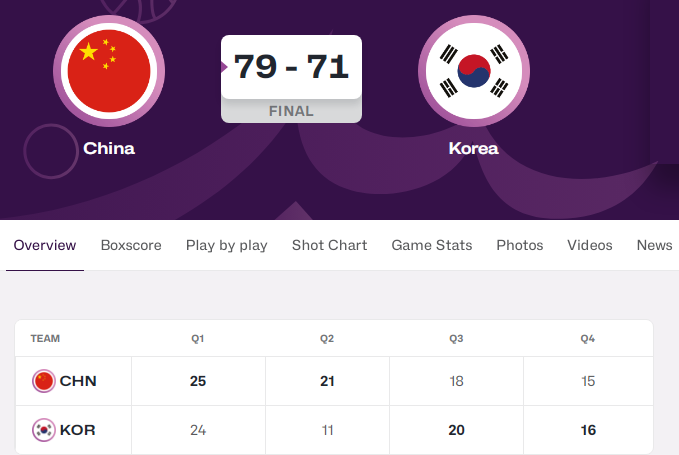Click the Korea team name link
Screen dimensions: 679x455
[x=473, y=149]
